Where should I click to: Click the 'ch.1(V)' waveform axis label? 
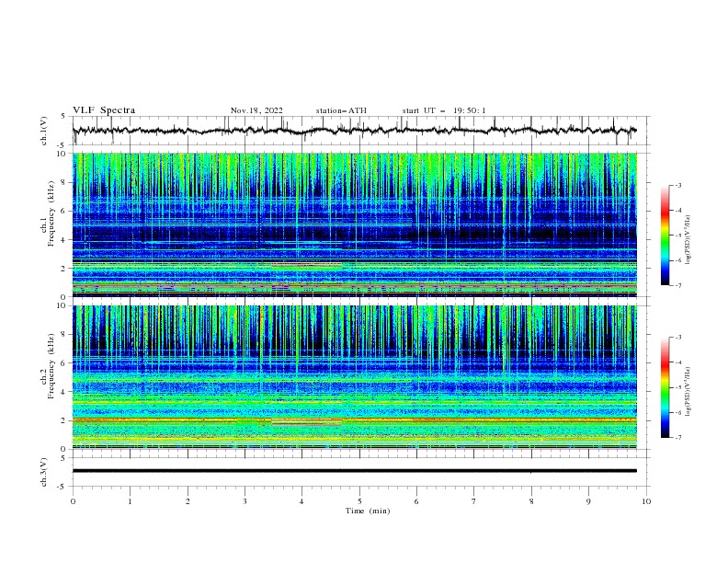(44, 131)
